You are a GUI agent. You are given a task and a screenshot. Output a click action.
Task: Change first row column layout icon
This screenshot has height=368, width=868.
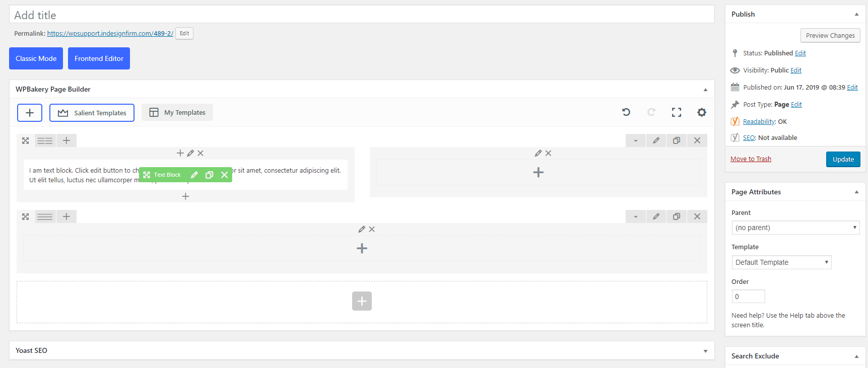coord(45,141)
